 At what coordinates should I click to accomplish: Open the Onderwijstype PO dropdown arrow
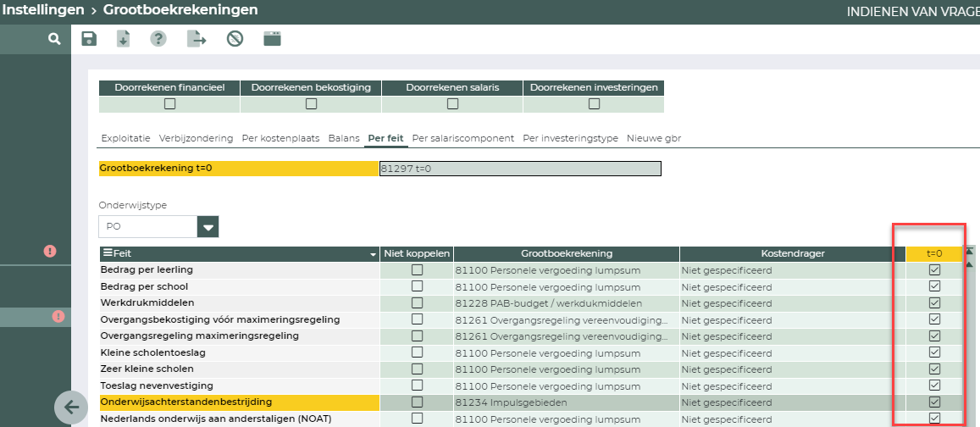click(x=208, y=227)
